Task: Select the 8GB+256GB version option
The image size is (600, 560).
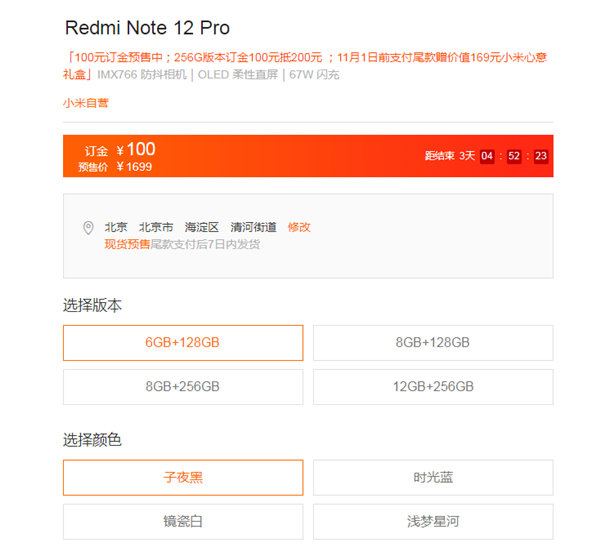Action: pos(183,387)
